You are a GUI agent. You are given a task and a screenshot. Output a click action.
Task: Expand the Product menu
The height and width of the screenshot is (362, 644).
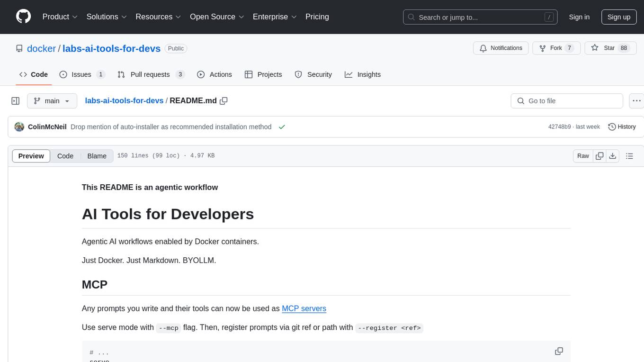60,17
